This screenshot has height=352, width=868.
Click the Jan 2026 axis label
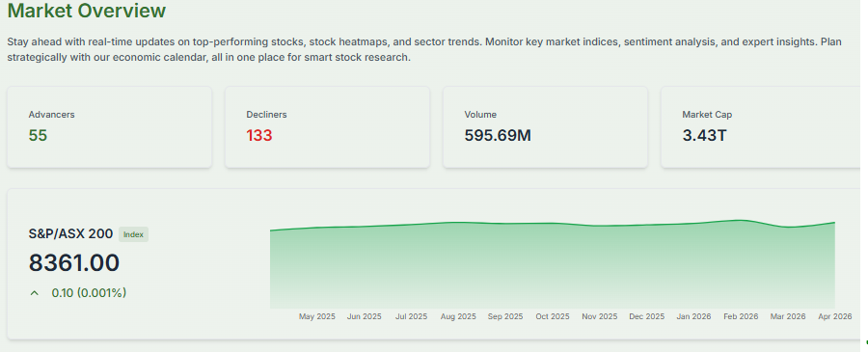tap(693, 316)
